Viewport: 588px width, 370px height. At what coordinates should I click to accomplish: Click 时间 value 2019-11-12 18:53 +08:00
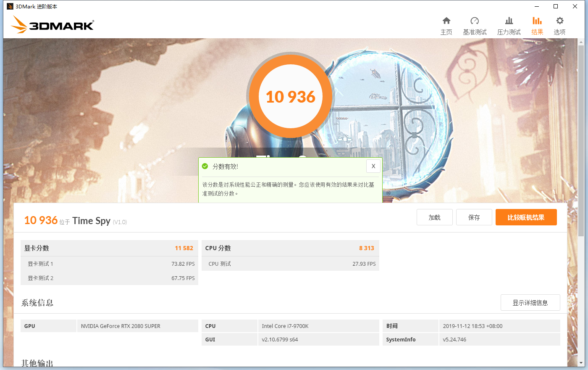(x=472, y=326)
